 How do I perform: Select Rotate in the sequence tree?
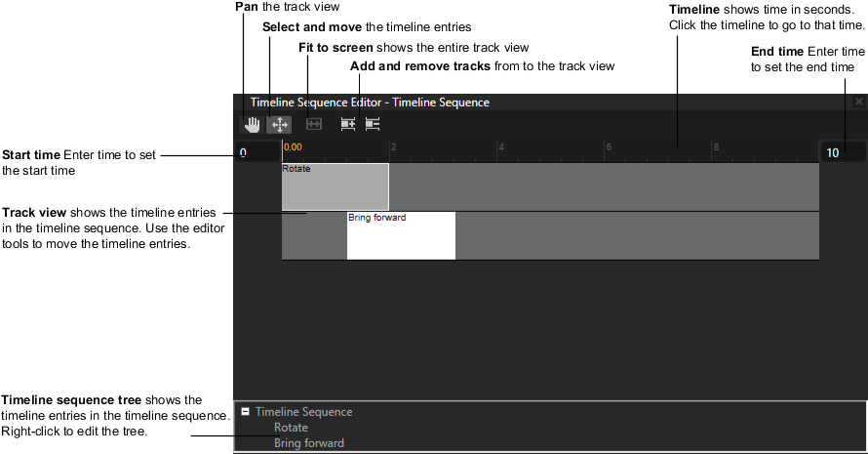(291, 428)
